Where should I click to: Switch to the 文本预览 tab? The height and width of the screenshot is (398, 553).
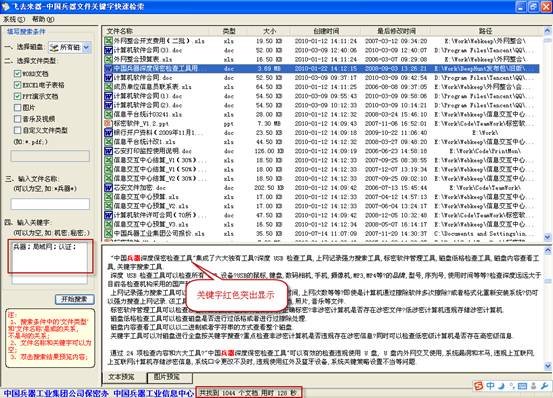tap(124, 377)
